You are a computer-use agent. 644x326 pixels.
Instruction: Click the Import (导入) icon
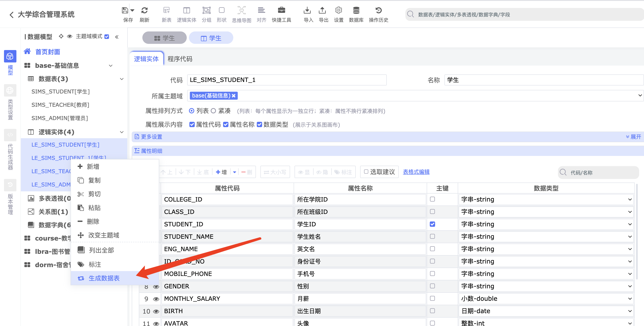coord(307,10)
